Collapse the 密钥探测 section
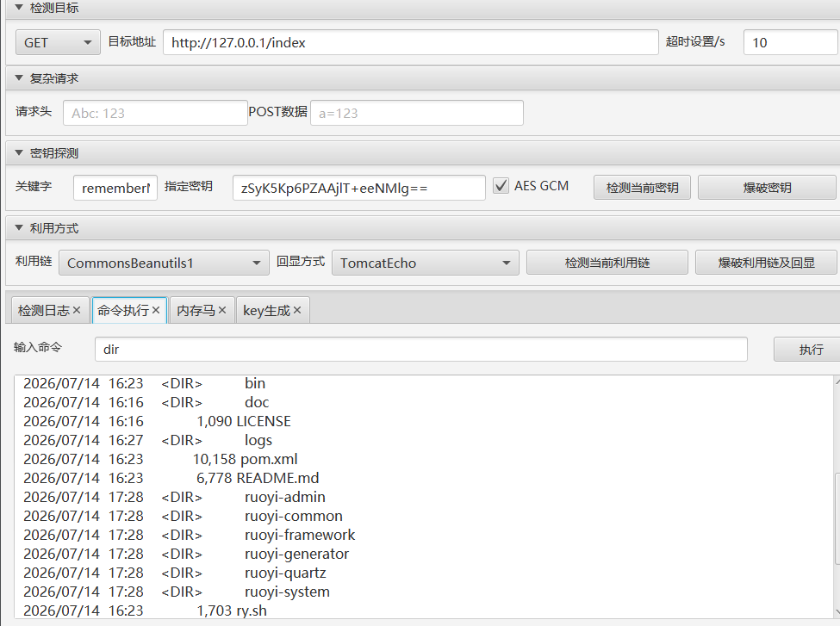This screenshot has height=626, width=840. (x=19, y=153)
